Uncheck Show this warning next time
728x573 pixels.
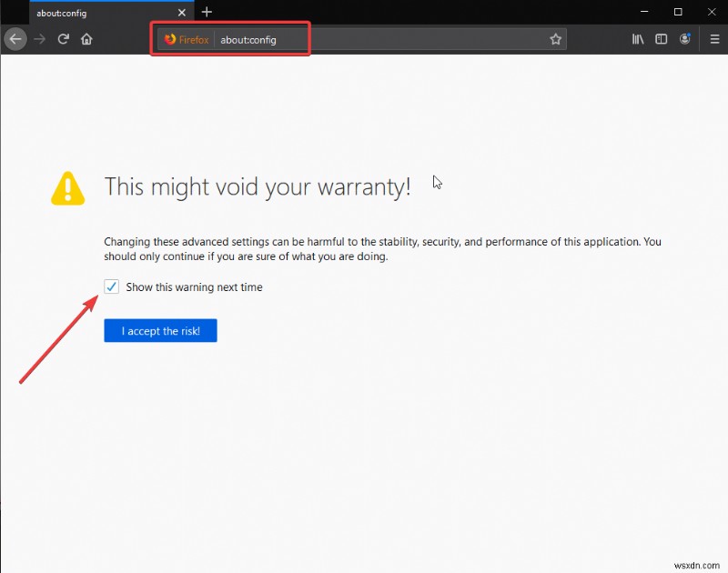coord(111,286)
